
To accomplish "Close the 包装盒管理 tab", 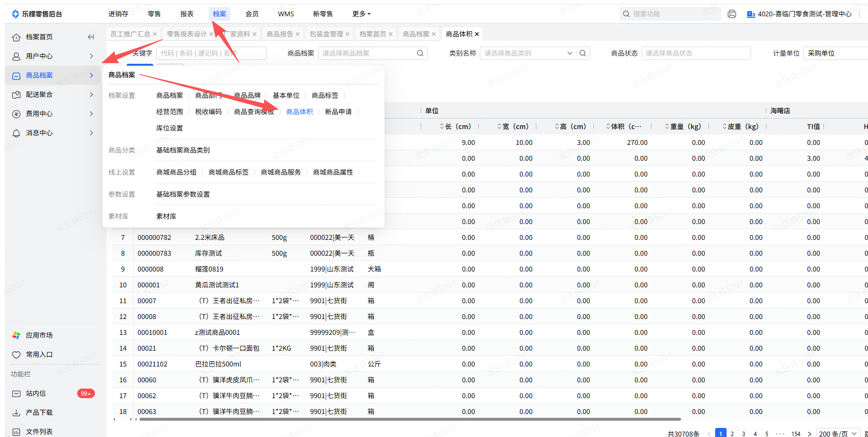I will 347,34.
